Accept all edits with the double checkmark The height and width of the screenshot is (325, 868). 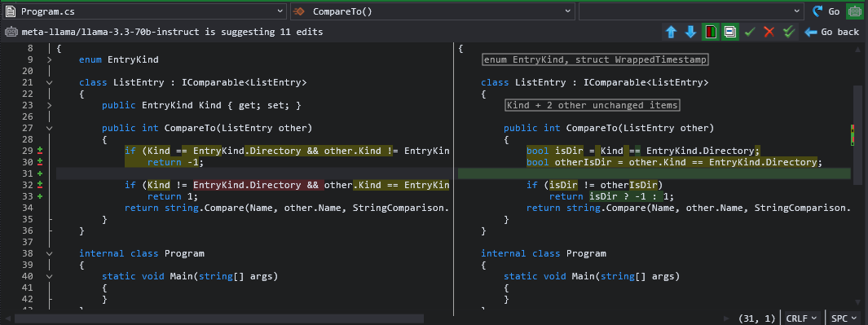pyautogui.click(x=789, y=32)
